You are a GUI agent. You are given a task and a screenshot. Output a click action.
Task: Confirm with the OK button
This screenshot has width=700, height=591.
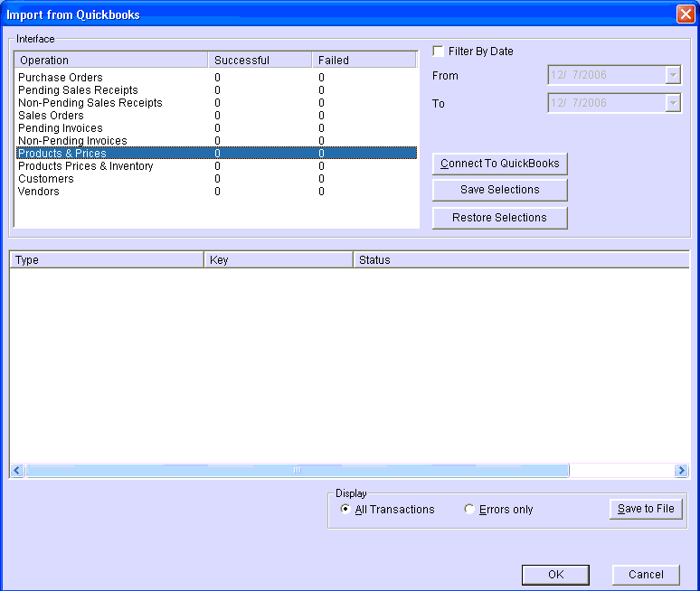pos(556,575)
